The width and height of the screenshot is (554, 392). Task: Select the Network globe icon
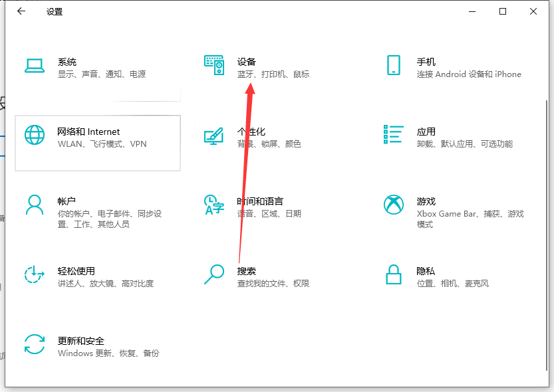pyautogui.click(x=35, y=135)
